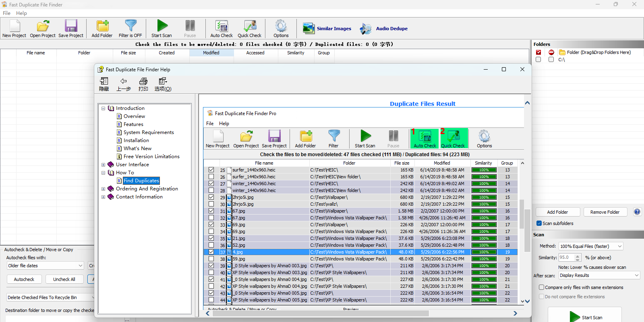Viewport: 644px width, 322px height.
Task: Open the Features help topic
Action: click(x=133, y=124)
